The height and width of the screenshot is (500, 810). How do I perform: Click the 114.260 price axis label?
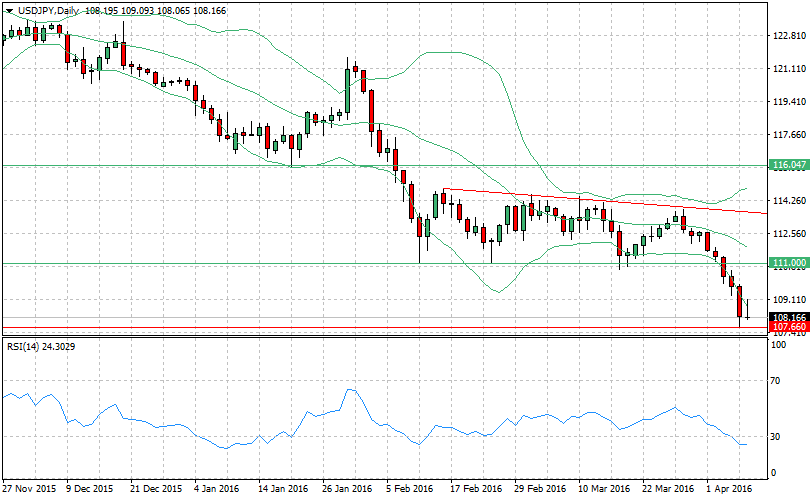789,200
